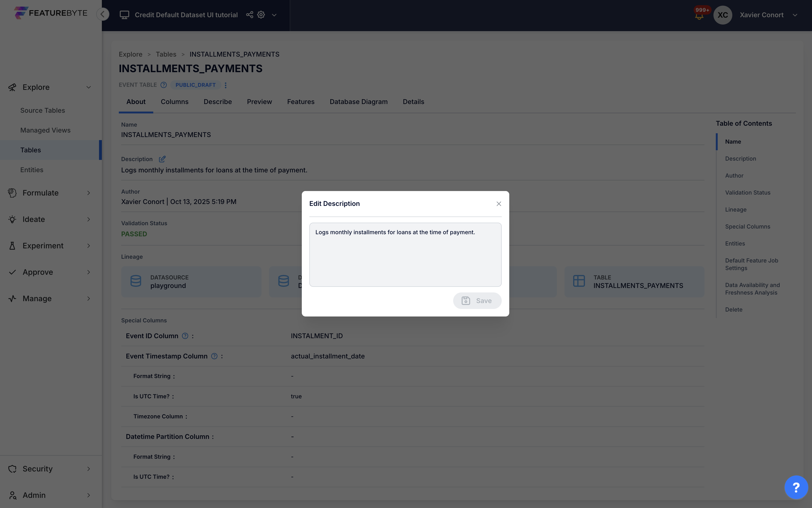This screenshot has width=812, height=508.
Task: Click the blue help question button
Action: tap(796, 487)
